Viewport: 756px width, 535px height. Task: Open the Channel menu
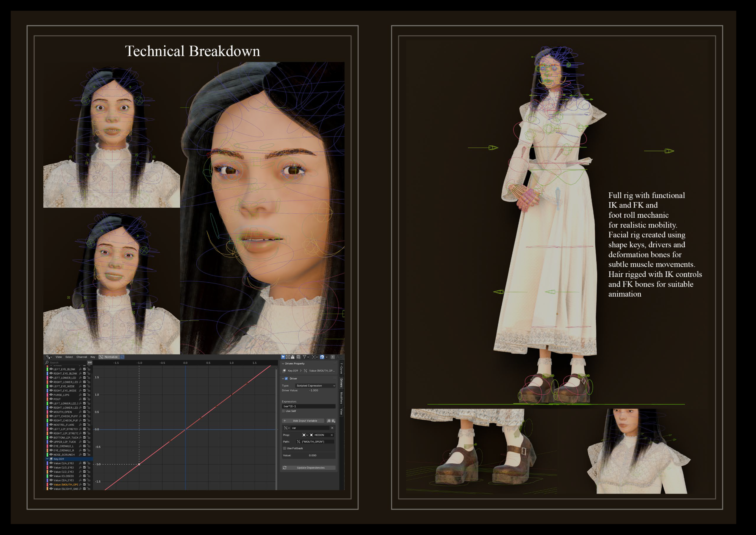82,357
